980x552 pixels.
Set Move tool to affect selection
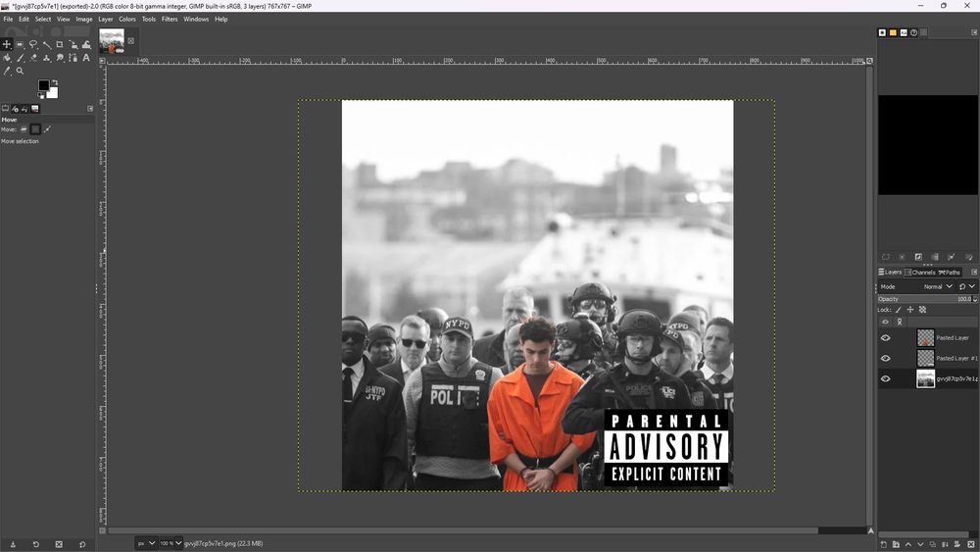tap(35, 129)
